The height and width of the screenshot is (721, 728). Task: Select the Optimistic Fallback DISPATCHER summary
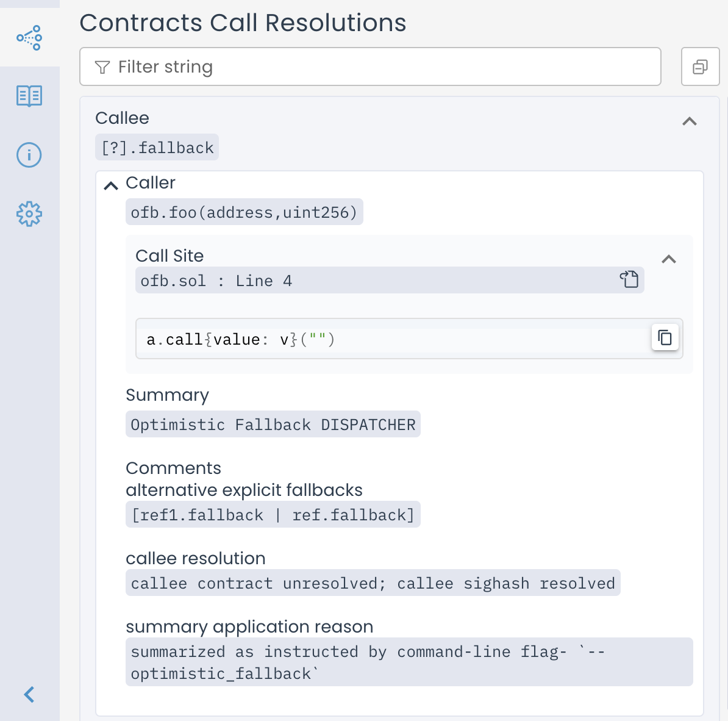(x=273, y=425)
